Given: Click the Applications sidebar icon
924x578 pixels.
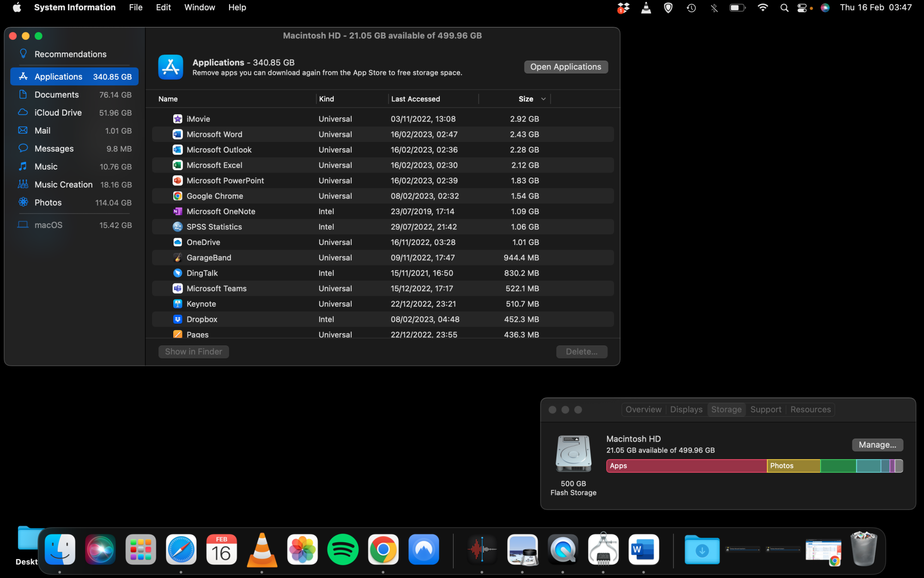Looking at the screenshot, I should [23, 76].
